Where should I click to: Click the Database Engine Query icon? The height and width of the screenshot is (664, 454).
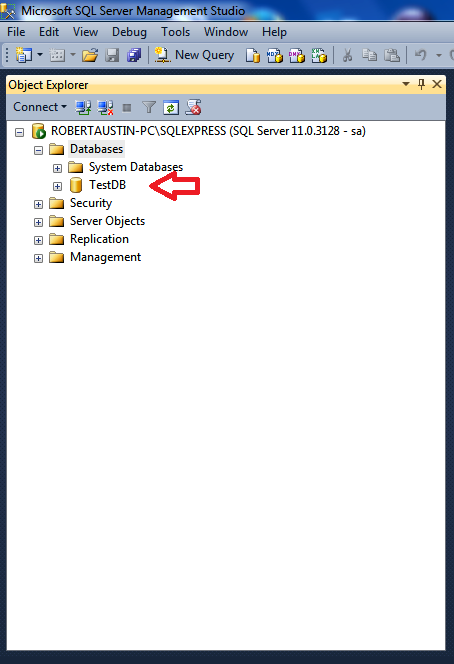(x=252, y=55)
